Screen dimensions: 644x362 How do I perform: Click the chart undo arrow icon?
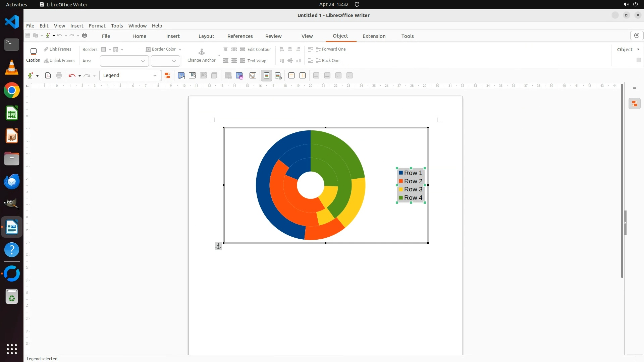71,76
